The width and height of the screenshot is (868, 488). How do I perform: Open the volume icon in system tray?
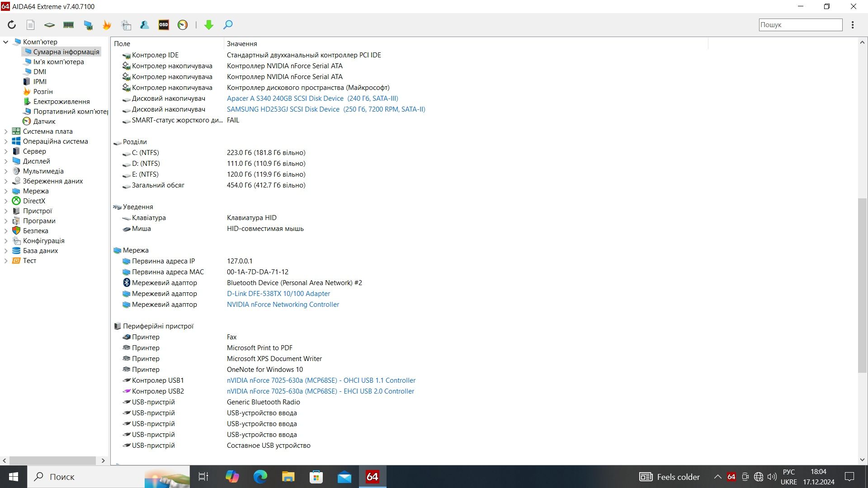pyautogui.click(x=772, y=477)
